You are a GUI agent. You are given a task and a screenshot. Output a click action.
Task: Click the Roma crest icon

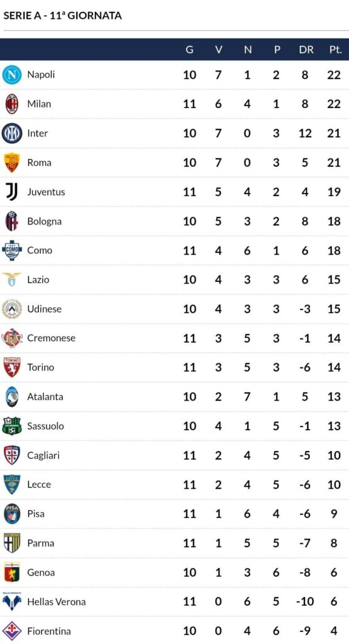tap(12, 163)
